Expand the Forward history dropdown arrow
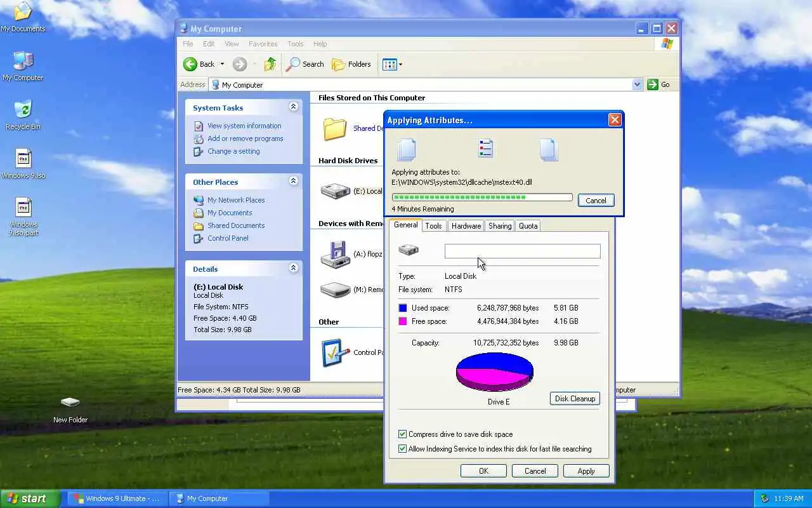 point(254,64)
